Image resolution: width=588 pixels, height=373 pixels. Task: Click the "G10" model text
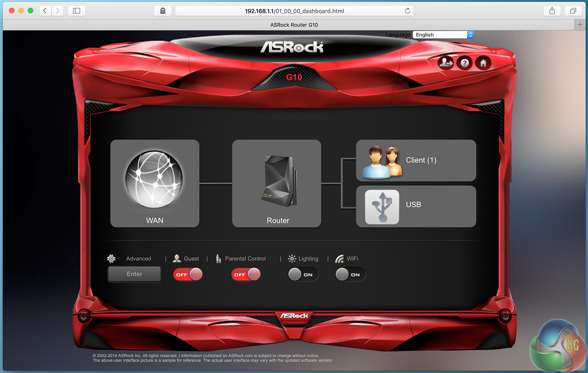[294, 77]
